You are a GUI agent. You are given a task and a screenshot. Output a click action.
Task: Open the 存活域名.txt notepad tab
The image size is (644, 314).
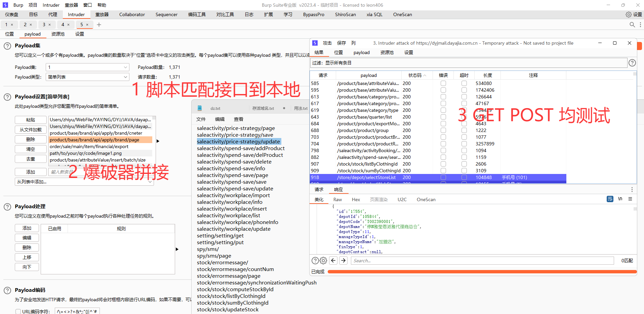coord(263,108)
